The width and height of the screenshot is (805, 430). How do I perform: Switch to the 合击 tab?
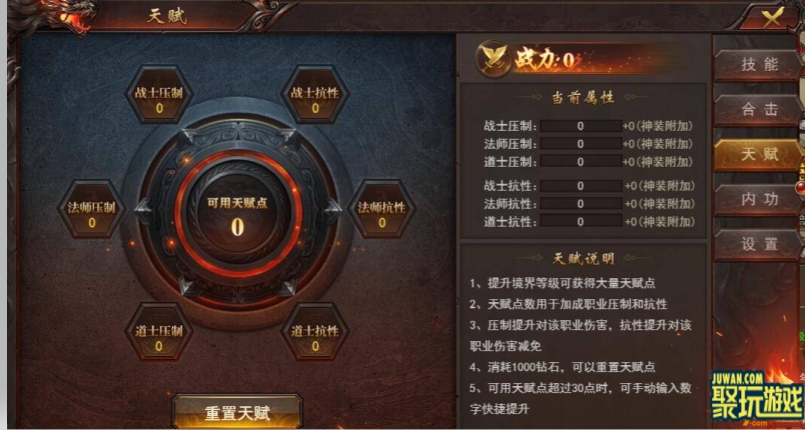[x=759, y=109]
